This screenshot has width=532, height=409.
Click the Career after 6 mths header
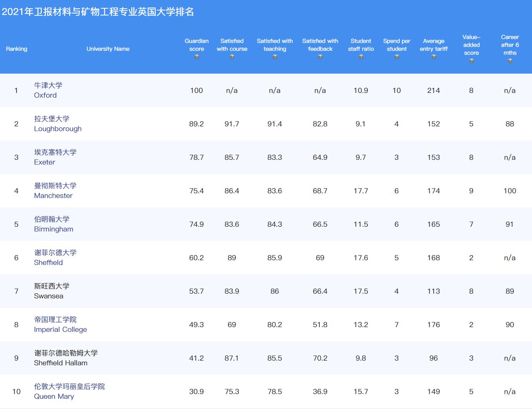[510, 45]
